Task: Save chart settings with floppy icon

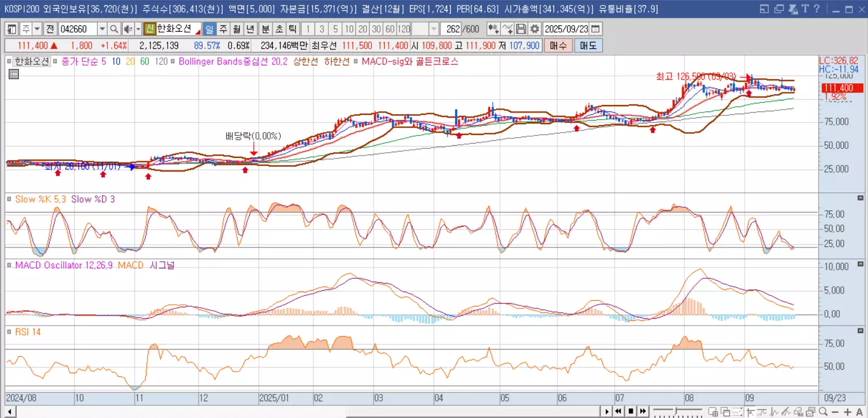Action: tap(521, 29)
